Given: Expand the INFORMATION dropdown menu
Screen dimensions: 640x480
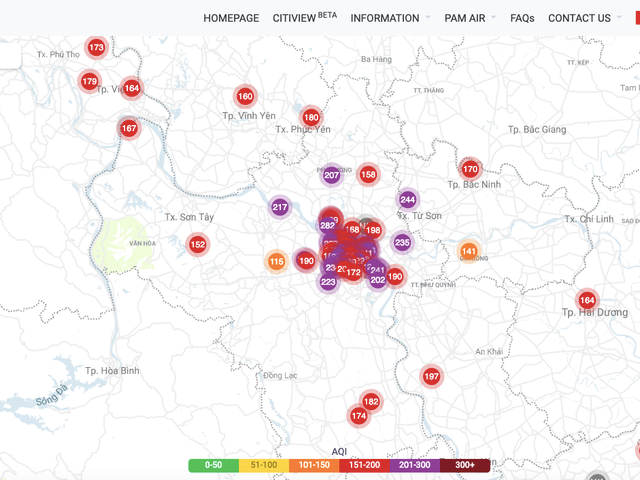Looking at the screenshot, I should (385, 18).
